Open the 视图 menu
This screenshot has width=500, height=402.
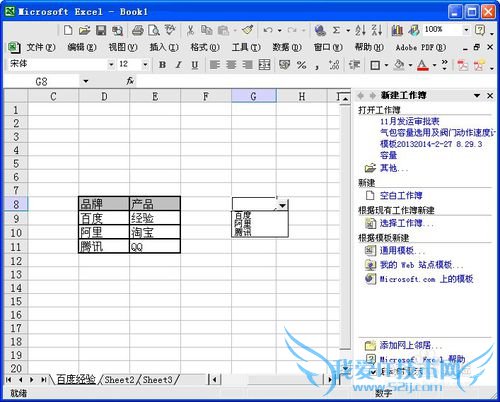(123, 48)
